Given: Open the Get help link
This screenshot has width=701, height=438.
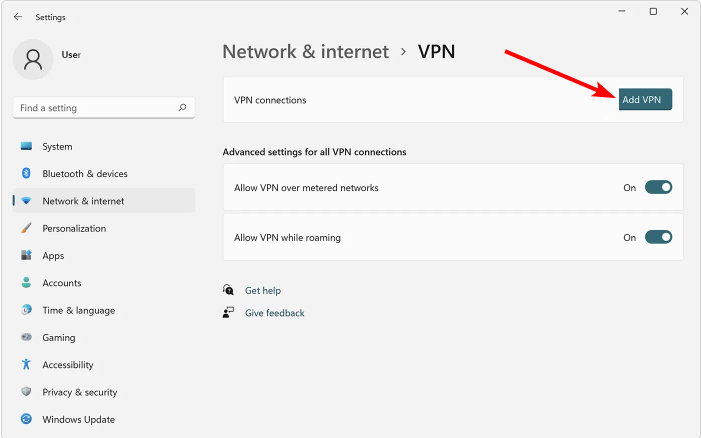Looking at the screenshot, I should pyautogui.click(x=263, y=291).
